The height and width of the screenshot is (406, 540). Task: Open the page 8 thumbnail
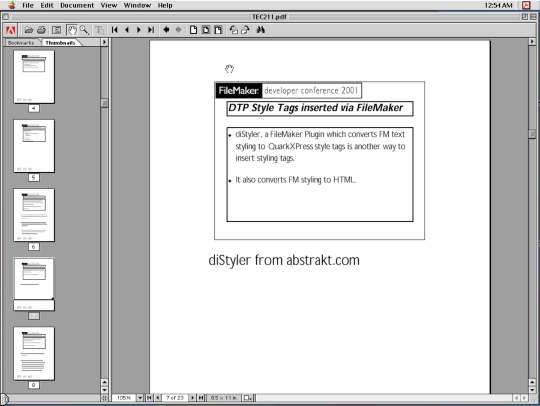(34, 353)
